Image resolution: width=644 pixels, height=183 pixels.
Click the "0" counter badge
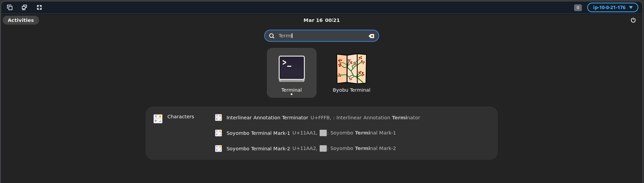(x=577, y=8)
